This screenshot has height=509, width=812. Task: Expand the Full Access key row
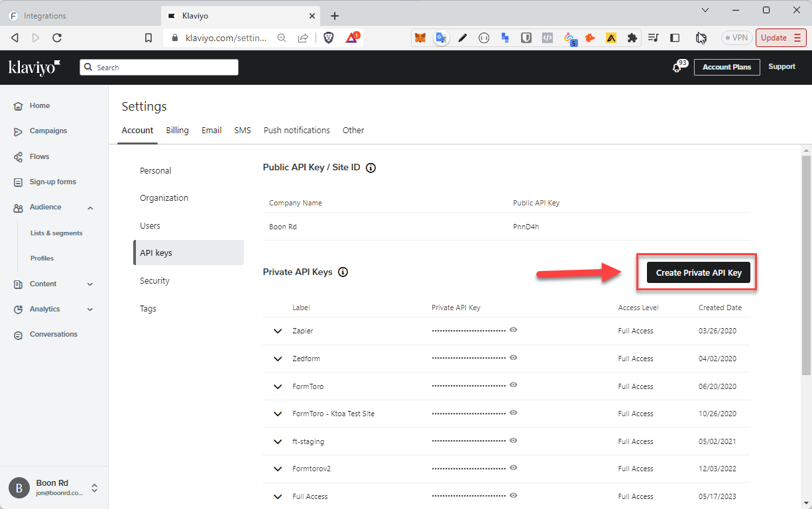278,496
